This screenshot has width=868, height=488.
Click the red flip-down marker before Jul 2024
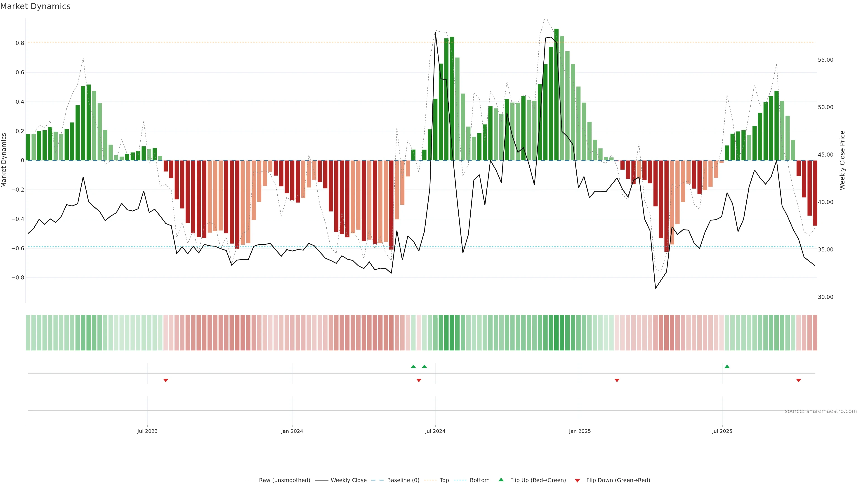pos(418,380)
